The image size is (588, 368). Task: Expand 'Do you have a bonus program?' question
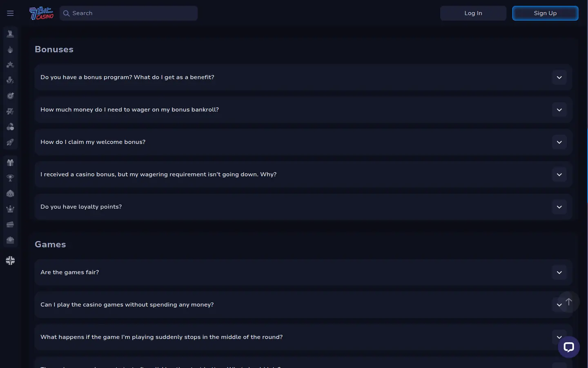pos(303,77)
